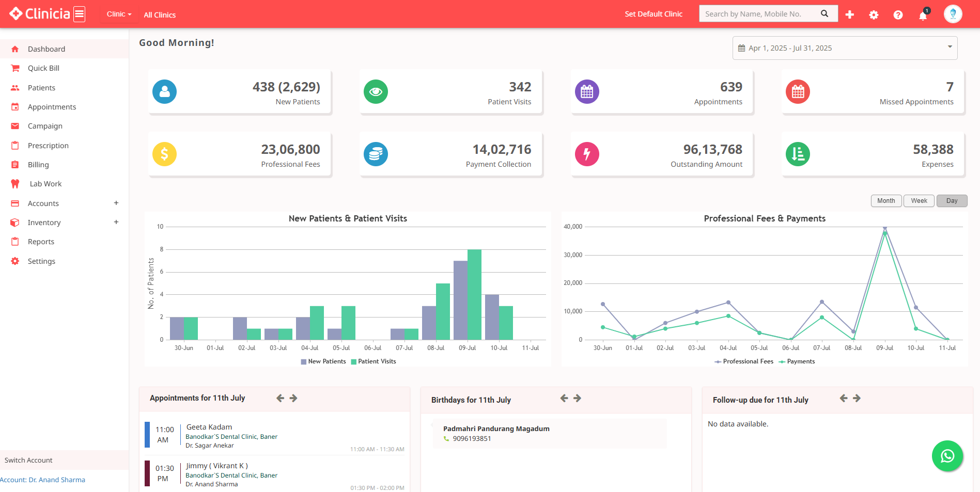Switch the fees chart to Week view
The image size is (980, 492).
point(919,200)
